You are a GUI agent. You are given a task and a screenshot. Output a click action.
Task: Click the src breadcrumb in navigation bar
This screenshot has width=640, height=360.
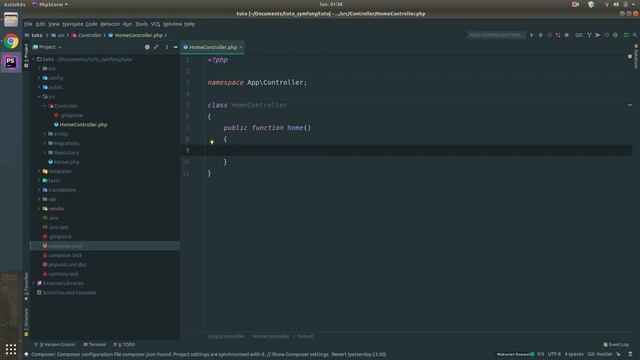tap(61, 36)
